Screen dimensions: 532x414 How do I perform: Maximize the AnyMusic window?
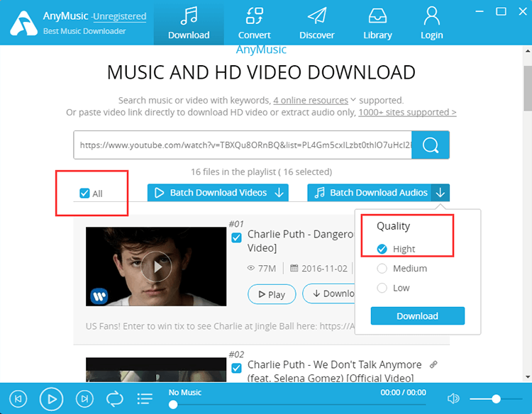(501, 11)
